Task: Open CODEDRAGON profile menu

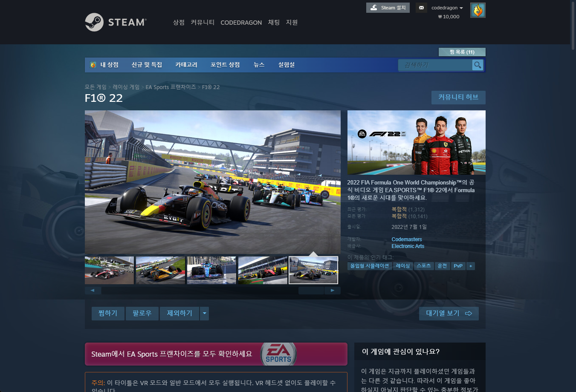Action: tap(241, 23)
